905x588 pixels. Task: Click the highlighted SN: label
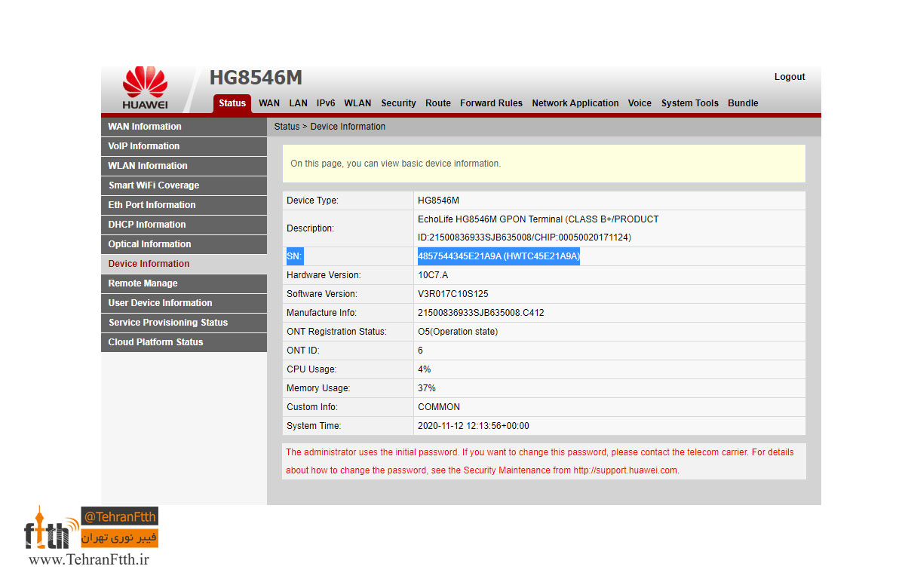294,256
